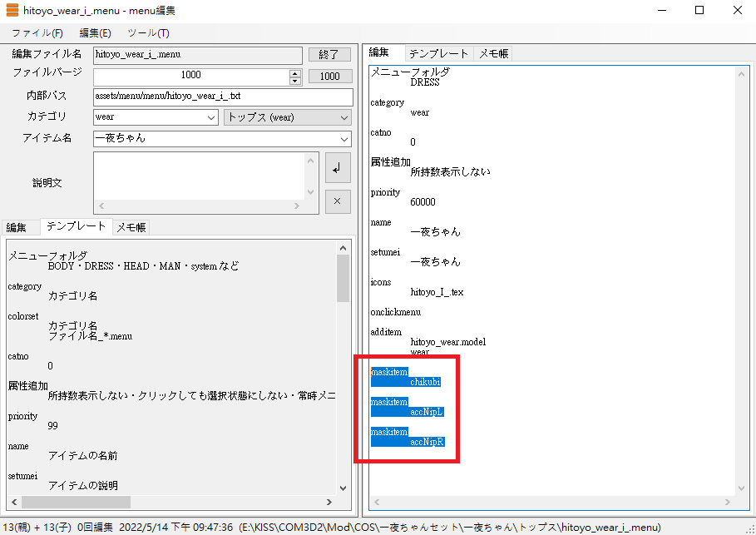Viewport: 756px width, 535px height.
Task: Click the DRESS value in right editor
Action: (x=425, y=82)
